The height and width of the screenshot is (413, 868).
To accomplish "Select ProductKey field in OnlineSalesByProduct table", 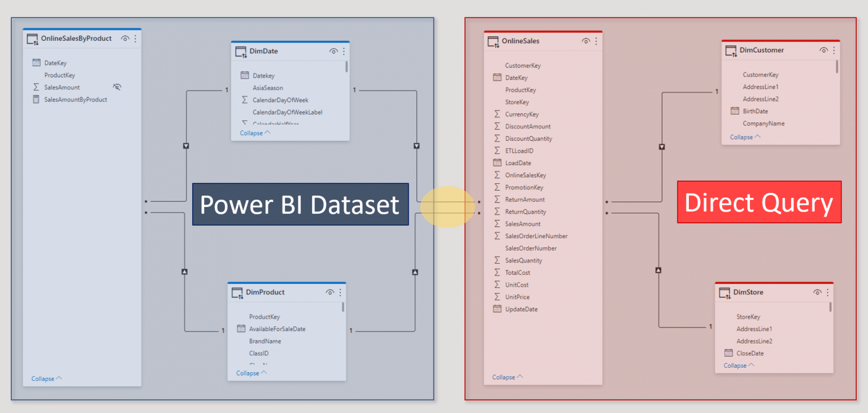I will pos(60,75).
